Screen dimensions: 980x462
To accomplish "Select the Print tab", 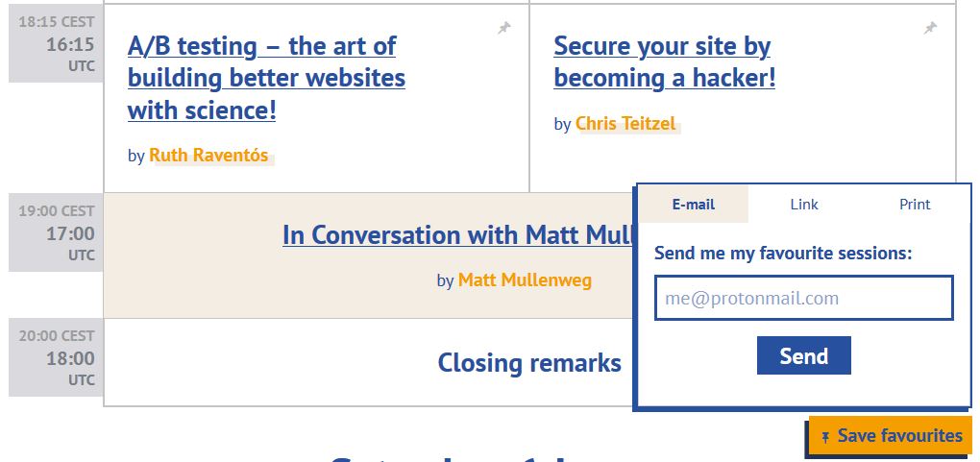I will coord(915,205).
